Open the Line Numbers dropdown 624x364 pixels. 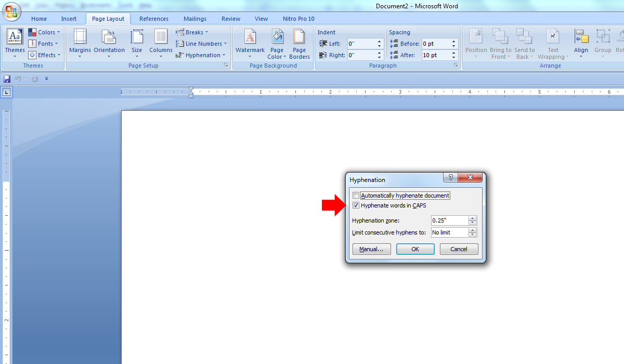point(201,44)
